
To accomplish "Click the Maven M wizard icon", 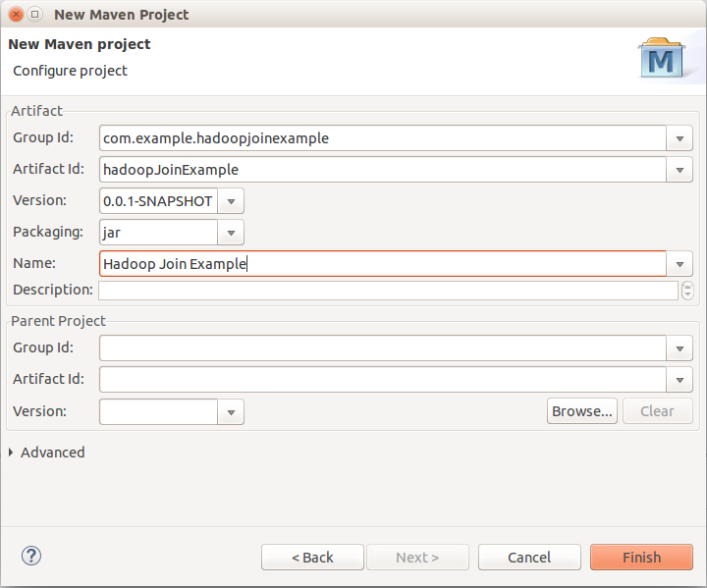I will coord(661,57).
